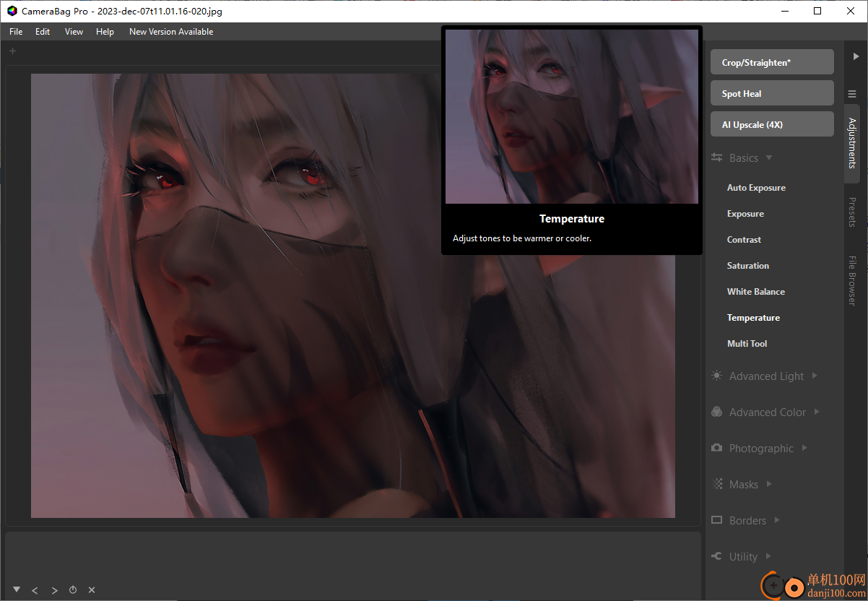This screenshot has height=601, width=868.
Task: Click the Utility wrench icon
Action: point(716,556)
